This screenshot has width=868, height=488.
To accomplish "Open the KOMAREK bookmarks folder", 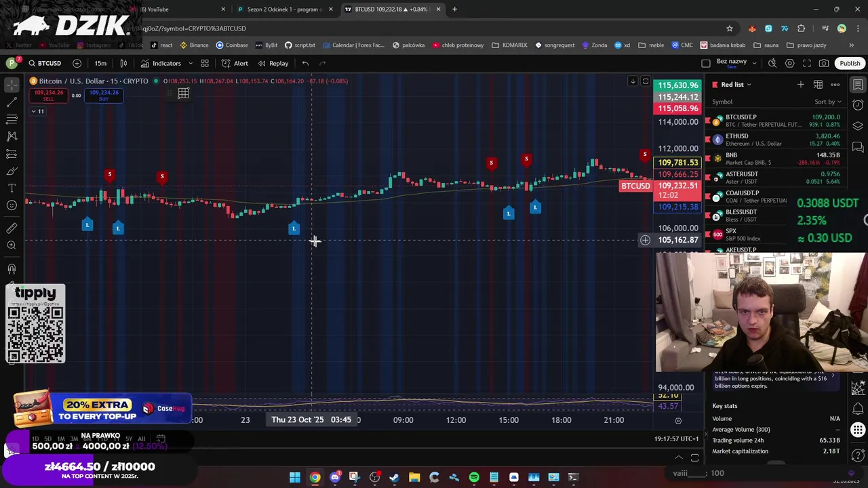I will coord(509,45).
